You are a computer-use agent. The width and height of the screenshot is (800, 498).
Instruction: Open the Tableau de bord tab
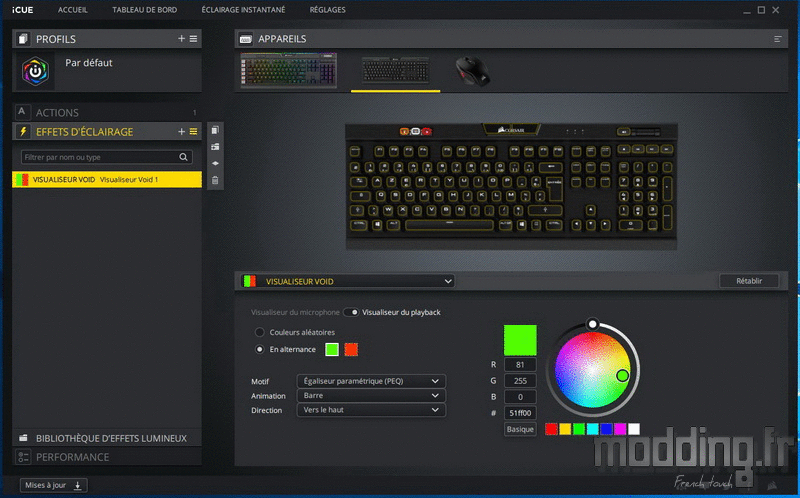(145, 10)
